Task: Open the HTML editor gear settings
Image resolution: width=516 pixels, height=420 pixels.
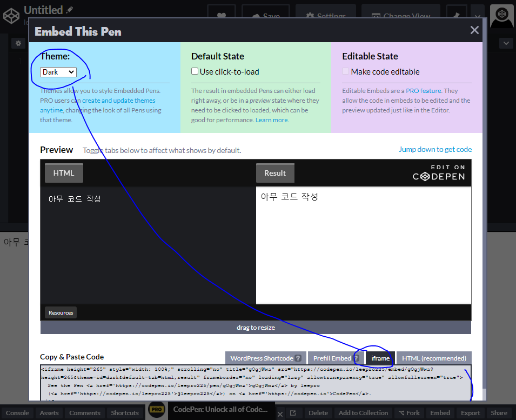Action: 18,43
